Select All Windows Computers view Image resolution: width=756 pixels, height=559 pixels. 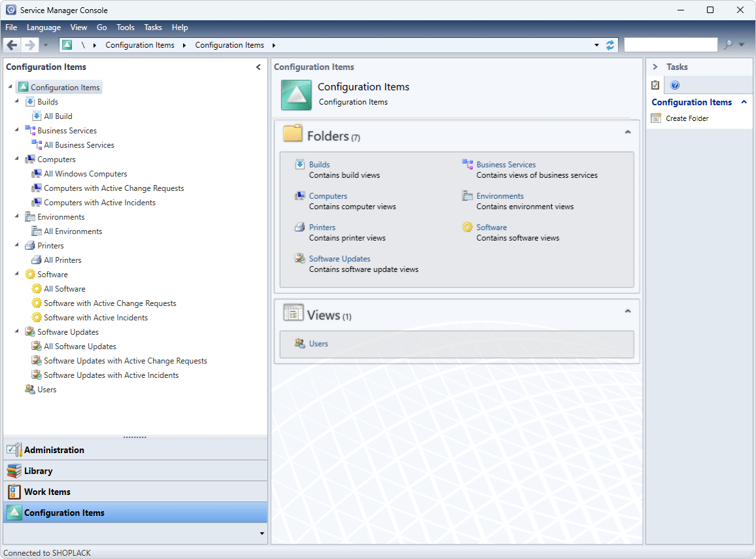tap(85, 174)
